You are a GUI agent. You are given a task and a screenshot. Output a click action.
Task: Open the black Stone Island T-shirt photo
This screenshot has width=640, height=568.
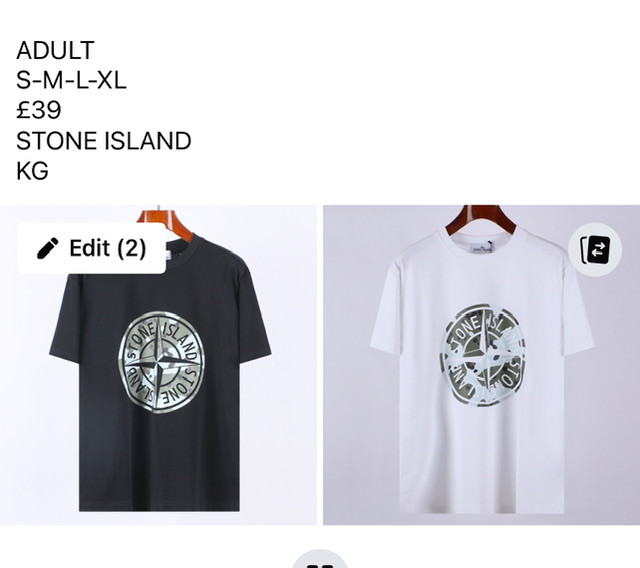coord(158,365)
